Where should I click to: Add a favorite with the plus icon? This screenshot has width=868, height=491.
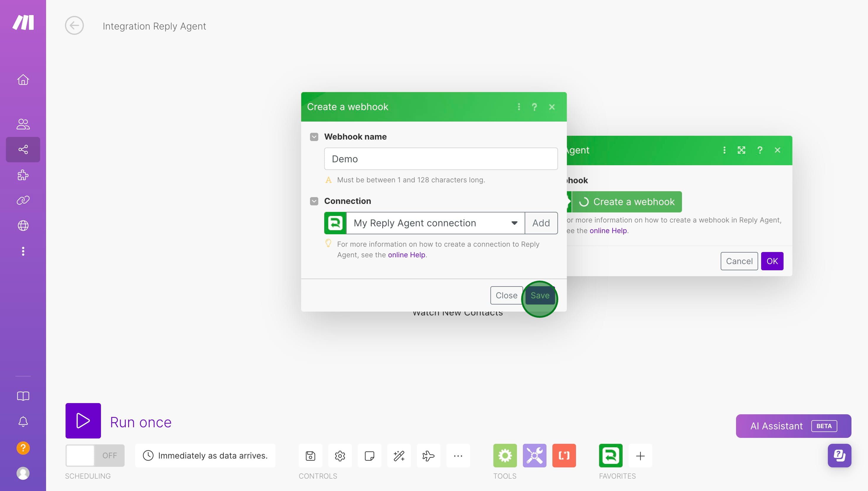click(x=640, y=456)
